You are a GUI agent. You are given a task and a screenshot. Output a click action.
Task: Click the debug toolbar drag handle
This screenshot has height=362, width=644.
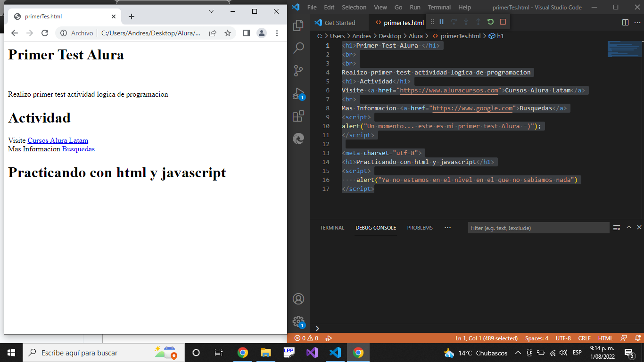click(x=433, y=22)
